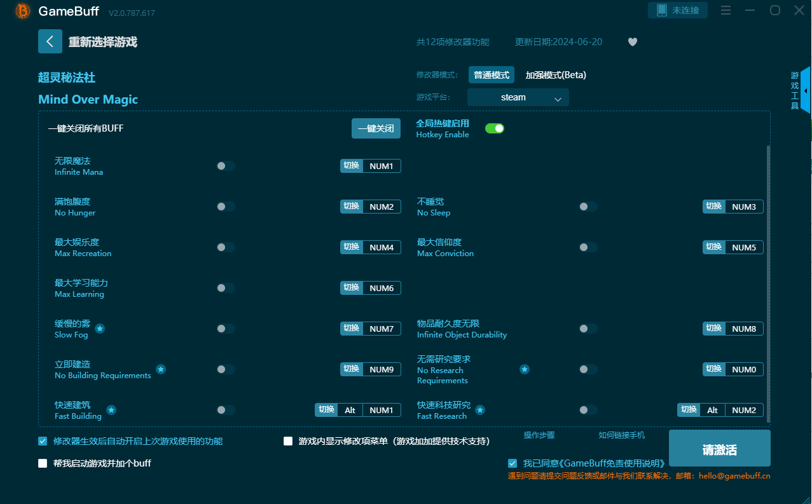This screenshot has width=812, height=504.
Task: Edit NUM7 hotkey for Slow Fog
Action: [382, 329]
